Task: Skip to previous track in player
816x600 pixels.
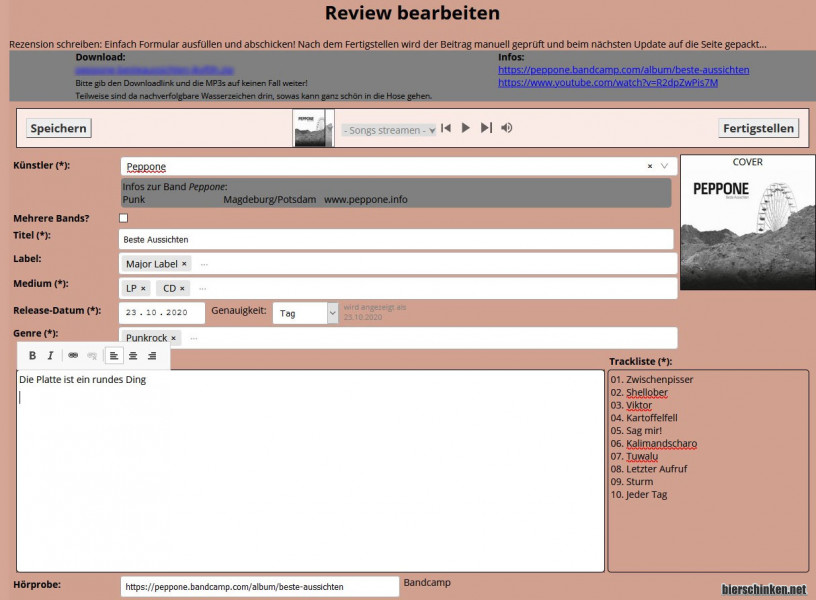Action: tap(446, 128)
